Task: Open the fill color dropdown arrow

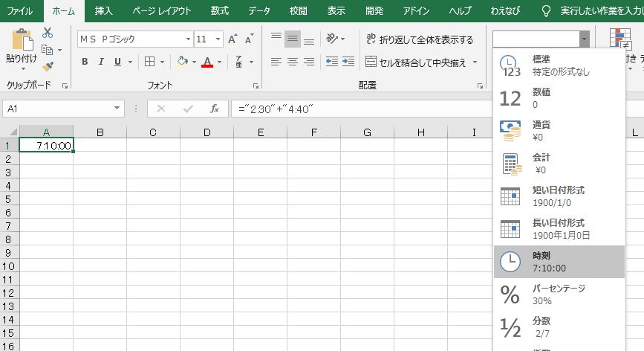Action: pos(194,62)
